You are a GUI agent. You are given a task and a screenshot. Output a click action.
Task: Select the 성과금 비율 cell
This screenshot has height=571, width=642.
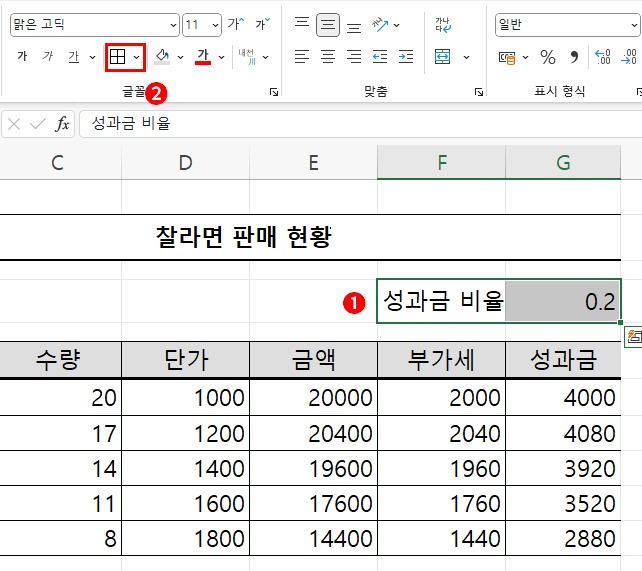tap(441, 301)
